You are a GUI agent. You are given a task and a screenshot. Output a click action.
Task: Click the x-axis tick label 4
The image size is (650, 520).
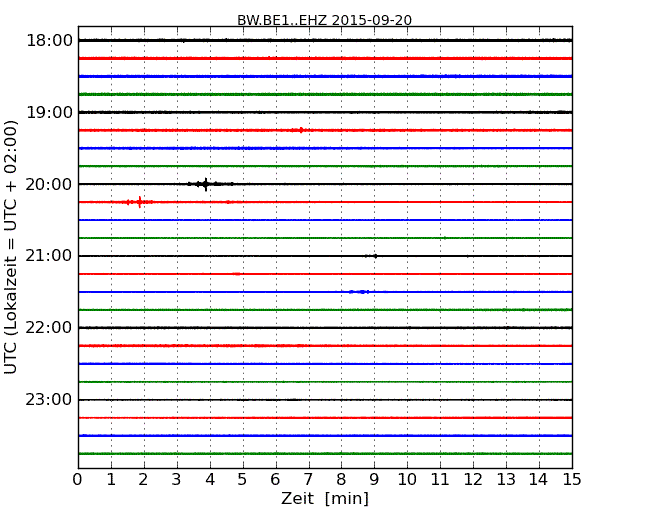pyautogui.click(x=210, y=480)
